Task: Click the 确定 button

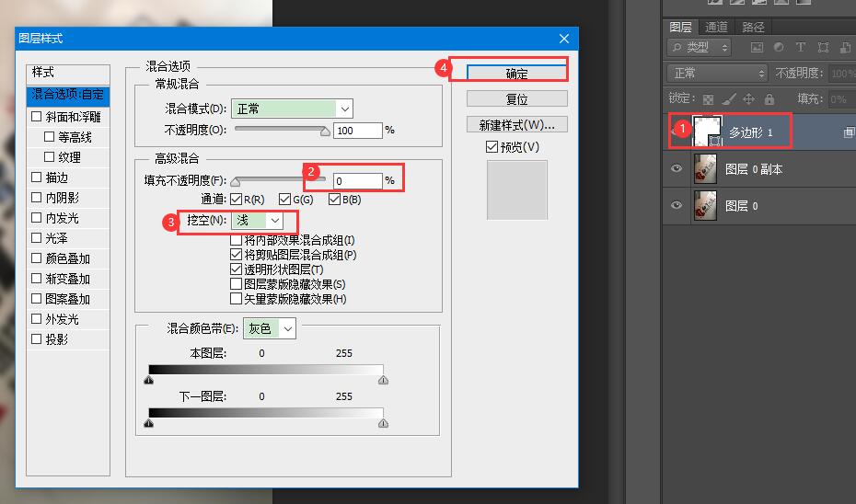Action: point(517,74)
